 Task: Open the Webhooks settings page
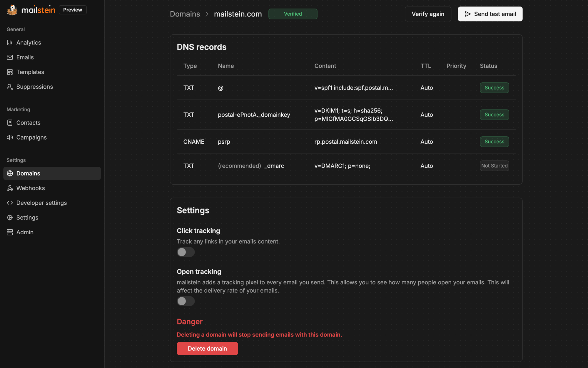(x=52, y=188)
